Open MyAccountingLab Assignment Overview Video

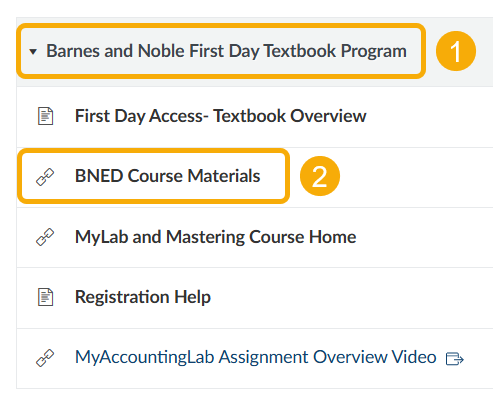click(x=256, y=357)
